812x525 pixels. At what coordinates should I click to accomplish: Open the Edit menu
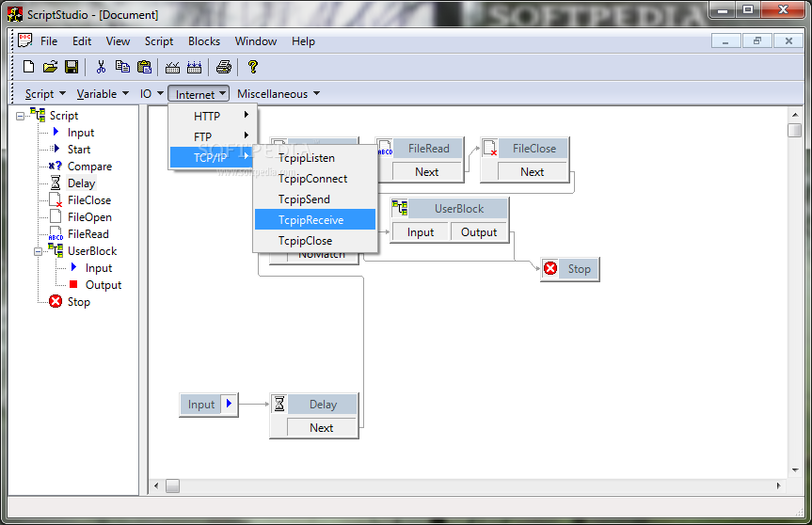pos(82,40)
